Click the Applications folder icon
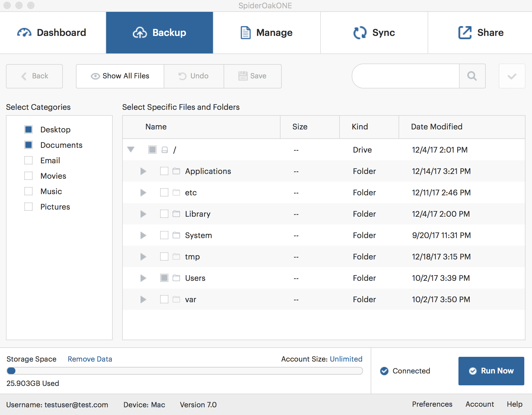The width and height of the screenshot is (532, 415). point(176,171)
